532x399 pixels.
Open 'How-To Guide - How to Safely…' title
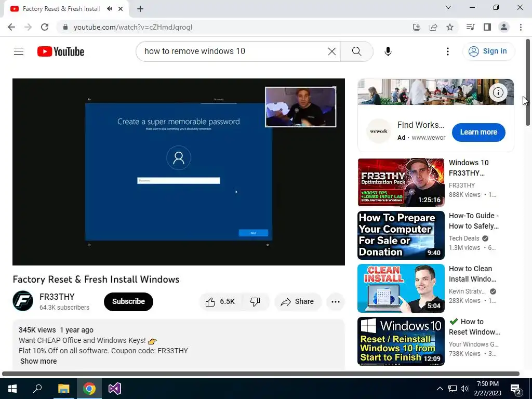click(474, 221)
